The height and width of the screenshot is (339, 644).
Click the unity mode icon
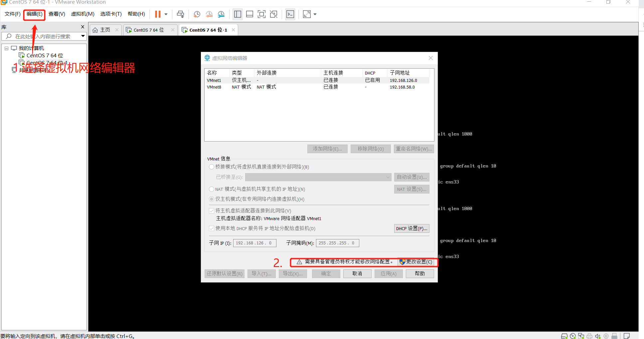click(274, 14)
